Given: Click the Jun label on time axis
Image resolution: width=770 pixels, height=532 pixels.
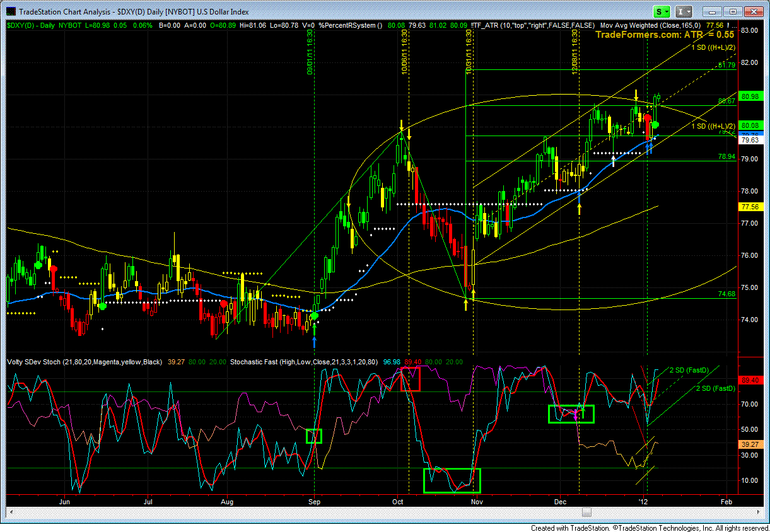Looking at the screenshot, I should click(x=64, y=502).
